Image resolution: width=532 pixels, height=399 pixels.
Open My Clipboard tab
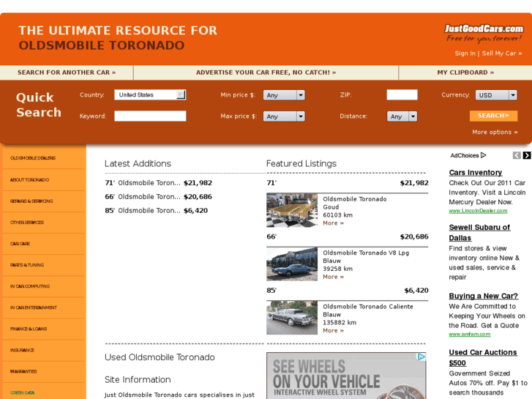[x=465, y=72]
